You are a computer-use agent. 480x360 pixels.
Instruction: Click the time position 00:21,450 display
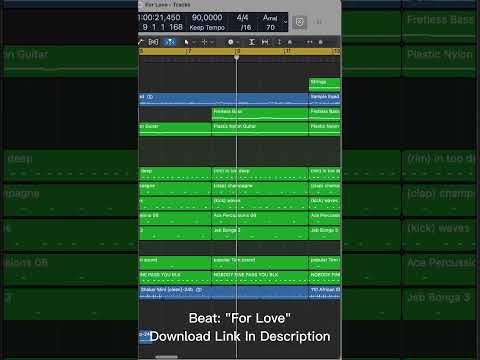[x=160, y=17]
